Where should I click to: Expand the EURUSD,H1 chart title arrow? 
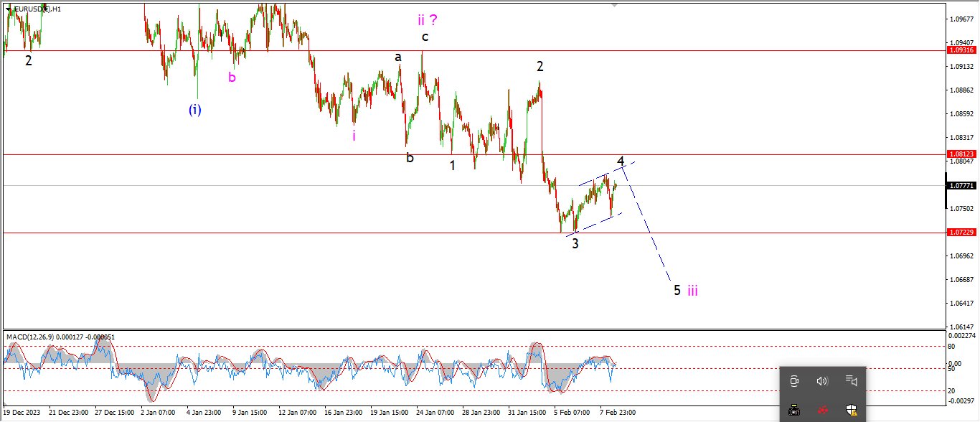(x=8, y=9)
